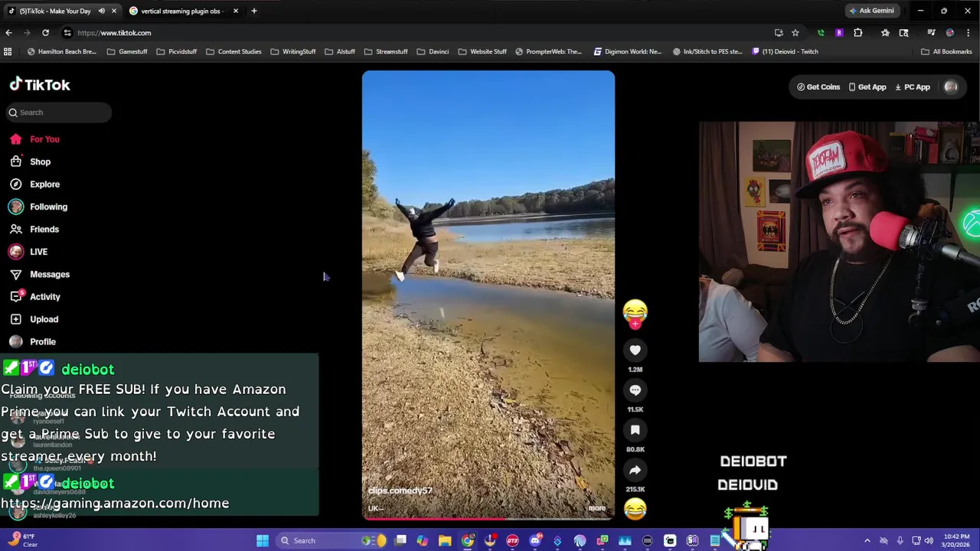Open the Deiovid - Twitch bookmark
The height and width of the screenshot is (551, 980).
click(x=786, y=51)
